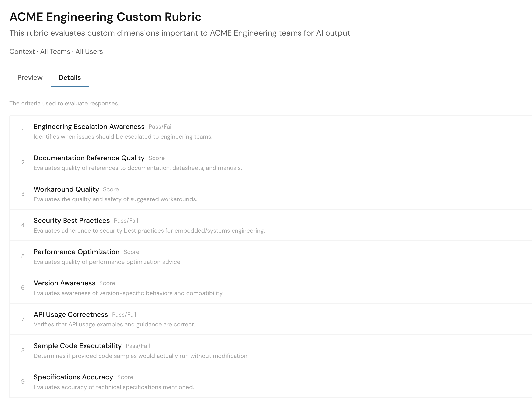532x398 pixels.
Task: Select the Workaround Quality criterion title
Action: (66, 189)
